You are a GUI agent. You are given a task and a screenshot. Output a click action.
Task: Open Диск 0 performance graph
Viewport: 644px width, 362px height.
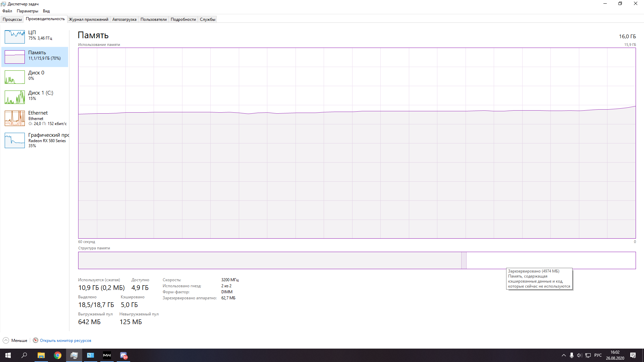pyautogui.click(x=15, y=77)
